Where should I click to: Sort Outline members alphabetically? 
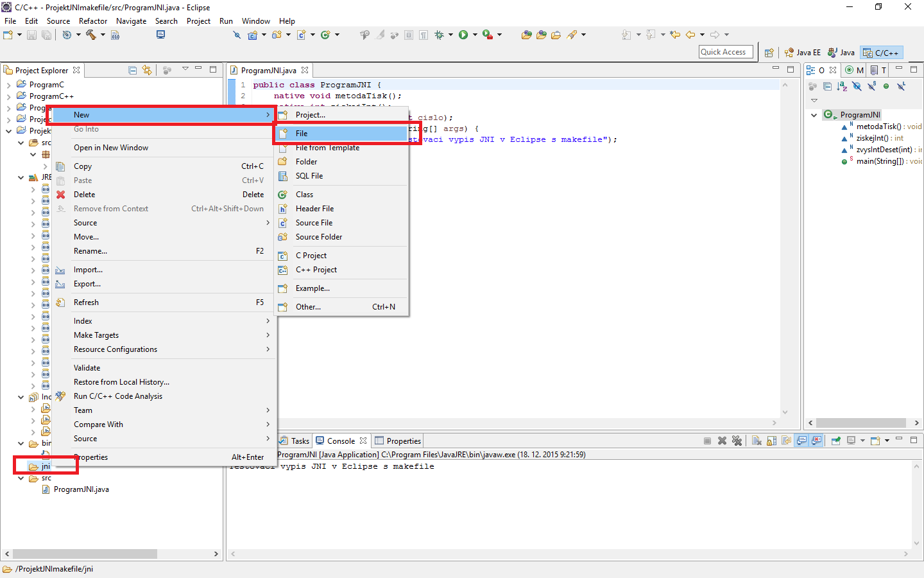tap(842, 86)
